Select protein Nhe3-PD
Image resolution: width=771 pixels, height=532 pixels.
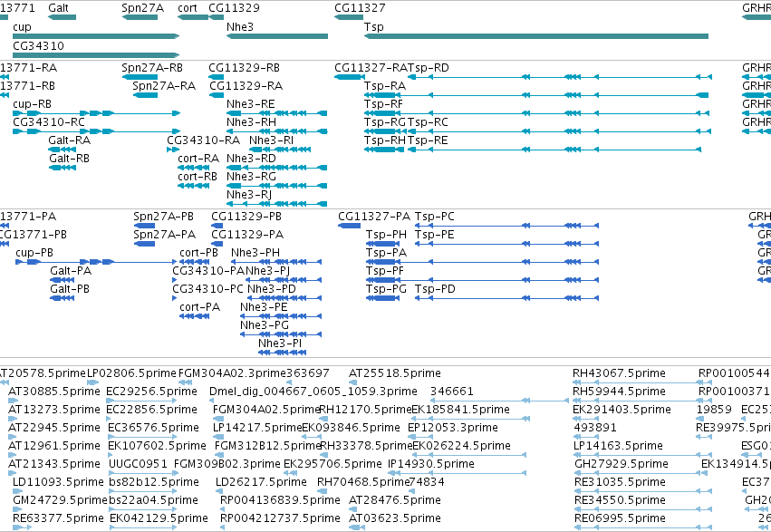(284, 298)
